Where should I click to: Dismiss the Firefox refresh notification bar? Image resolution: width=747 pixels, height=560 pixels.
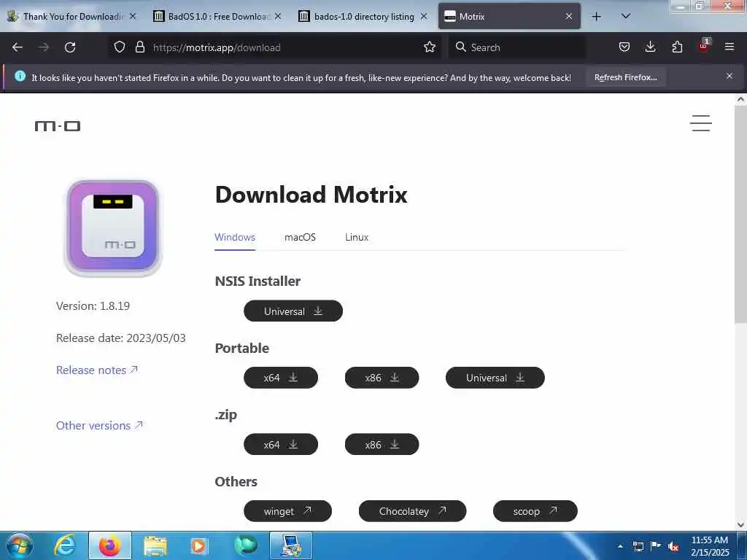click(x=729, y=76)
